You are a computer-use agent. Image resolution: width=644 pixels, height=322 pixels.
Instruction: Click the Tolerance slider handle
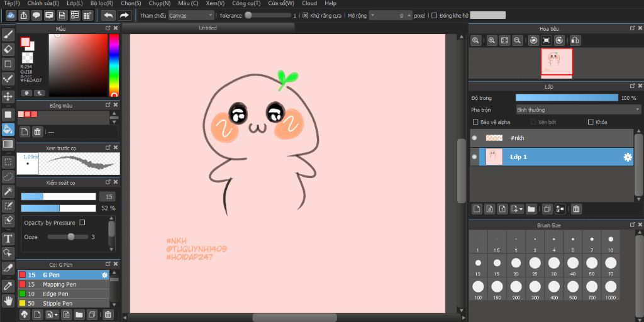coord(248,16)
